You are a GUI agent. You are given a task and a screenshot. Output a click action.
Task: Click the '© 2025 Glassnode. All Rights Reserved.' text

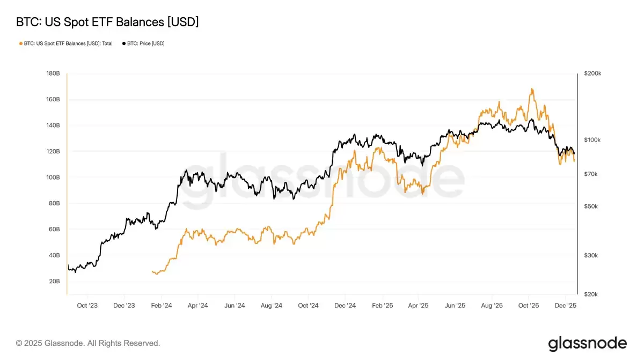[88, 343]
